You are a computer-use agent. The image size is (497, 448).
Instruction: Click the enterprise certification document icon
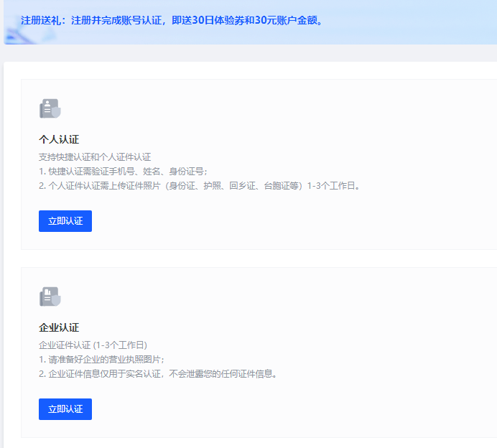50,297
